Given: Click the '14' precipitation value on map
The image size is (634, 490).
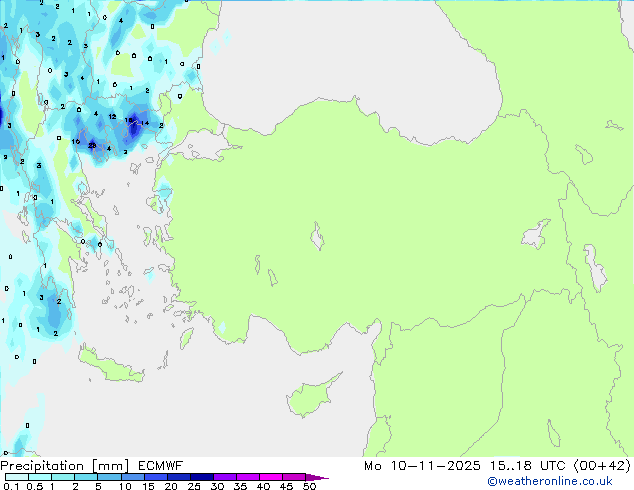Looking at the screenshot, I should point(145,123).
